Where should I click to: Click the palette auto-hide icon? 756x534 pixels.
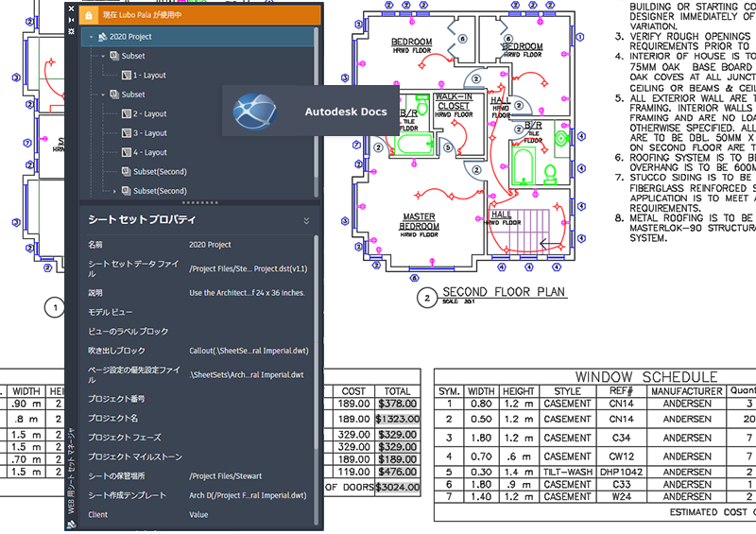click(x=72, y=20)
